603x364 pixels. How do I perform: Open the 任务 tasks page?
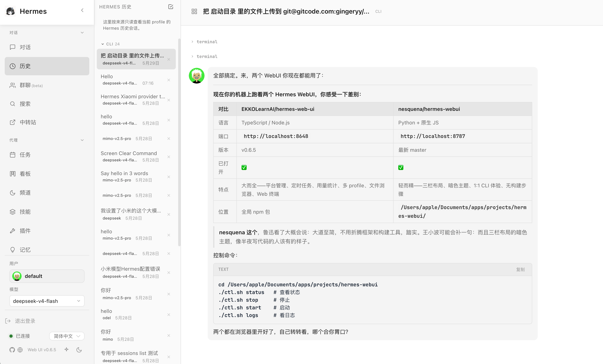click(47, 155)
